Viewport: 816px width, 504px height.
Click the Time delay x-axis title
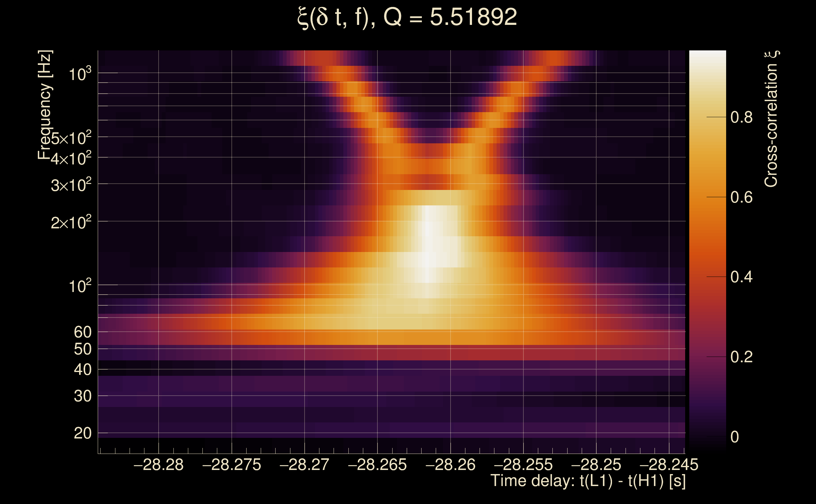pyautogui.click(x=588, y=481)
